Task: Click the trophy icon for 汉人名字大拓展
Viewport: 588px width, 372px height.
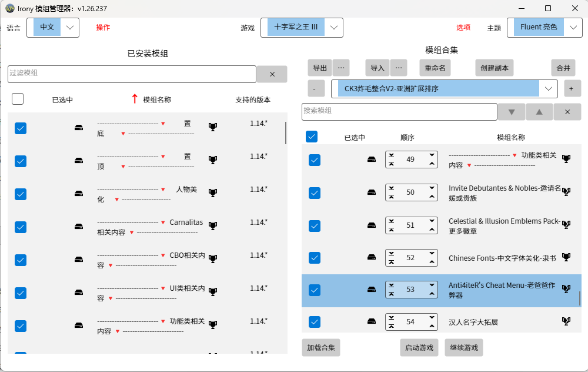Action: [x=566, y=321]
